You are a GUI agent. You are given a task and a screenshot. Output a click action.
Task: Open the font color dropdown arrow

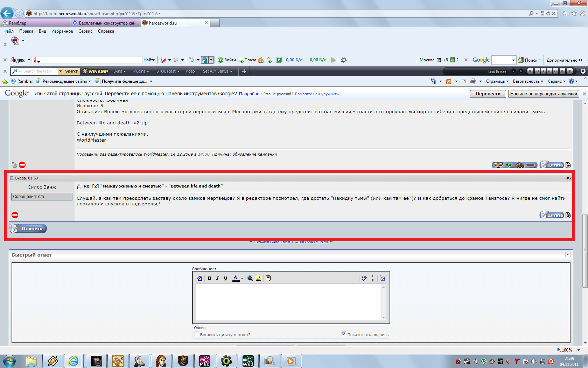(242, 279)
